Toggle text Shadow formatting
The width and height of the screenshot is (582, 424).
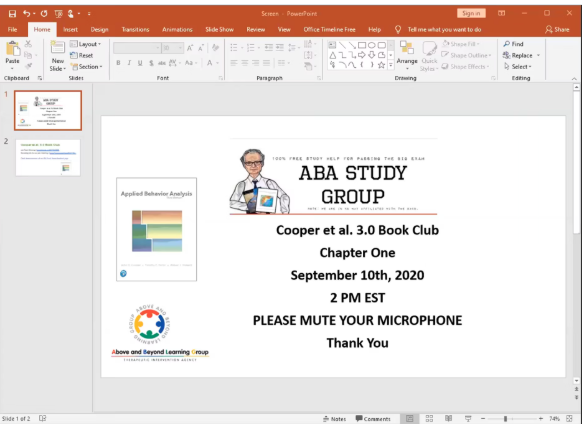pos(151,63)
